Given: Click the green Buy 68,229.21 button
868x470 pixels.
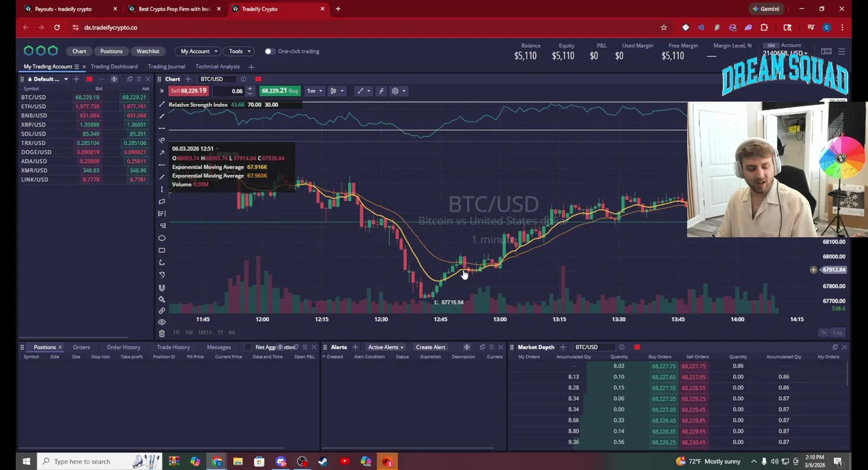Looking at the screenshot, I should [x=280, y=91].
